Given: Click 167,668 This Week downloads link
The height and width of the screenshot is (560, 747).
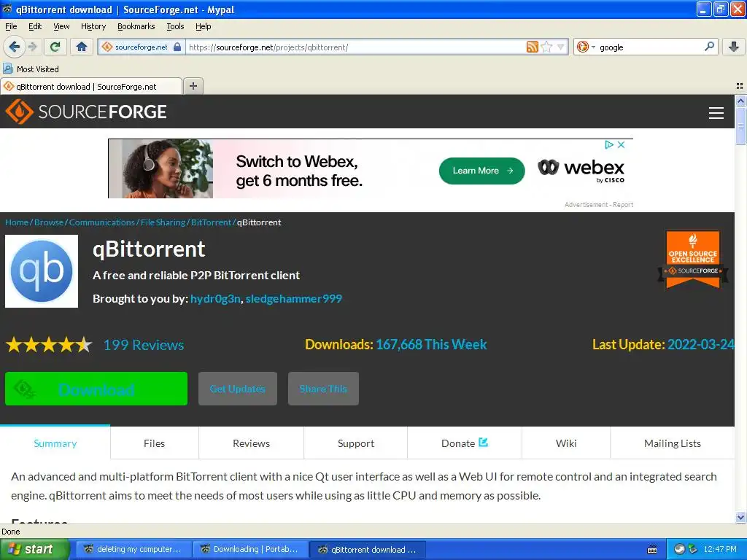Looking at the screenshot, I should pyautogui.click(x=431, y=344).
